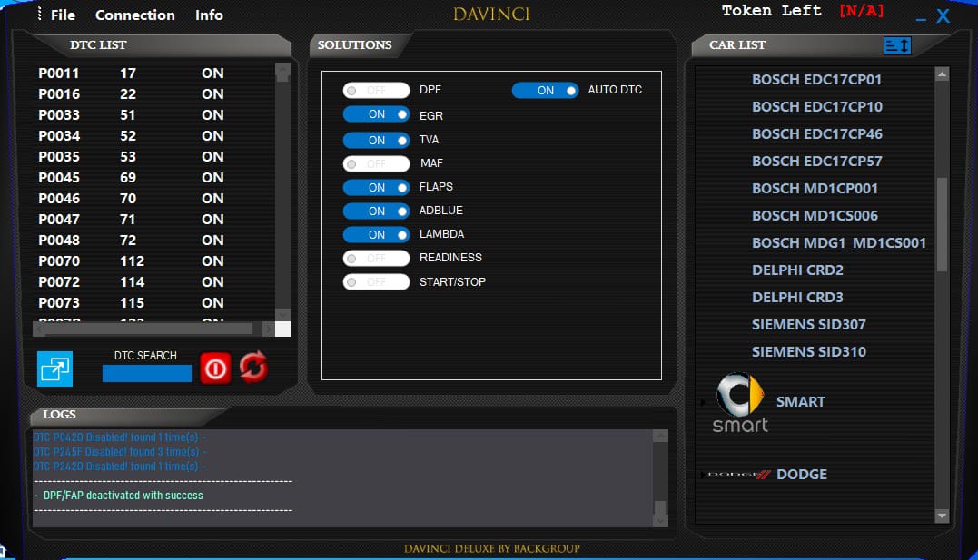Click the DTC P245F Disabled log line
Screen dimensions: 978x560
pyautogui.click(x=120, y=451)
